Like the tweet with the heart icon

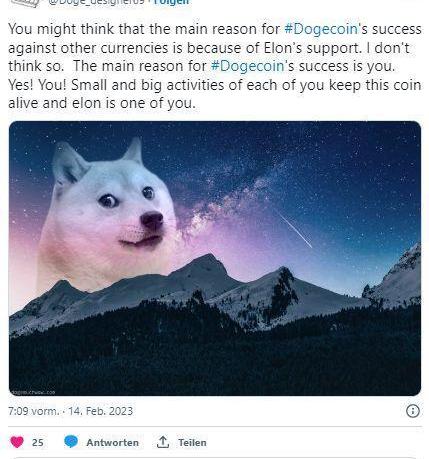(17, 442)
